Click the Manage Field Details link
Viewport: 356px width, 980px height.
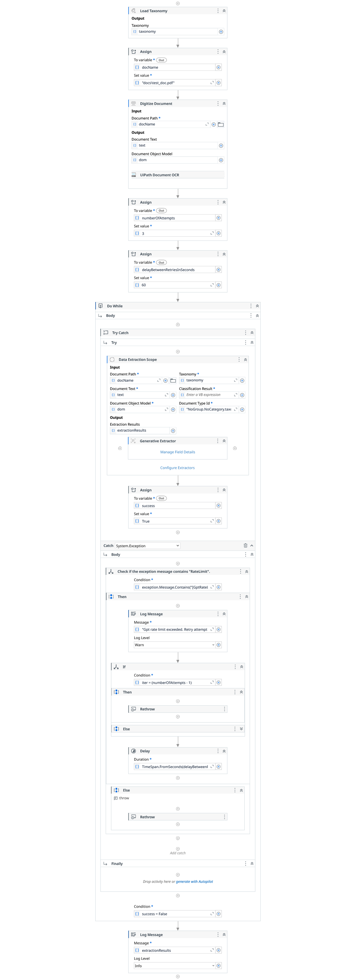(x=177, y=452)
